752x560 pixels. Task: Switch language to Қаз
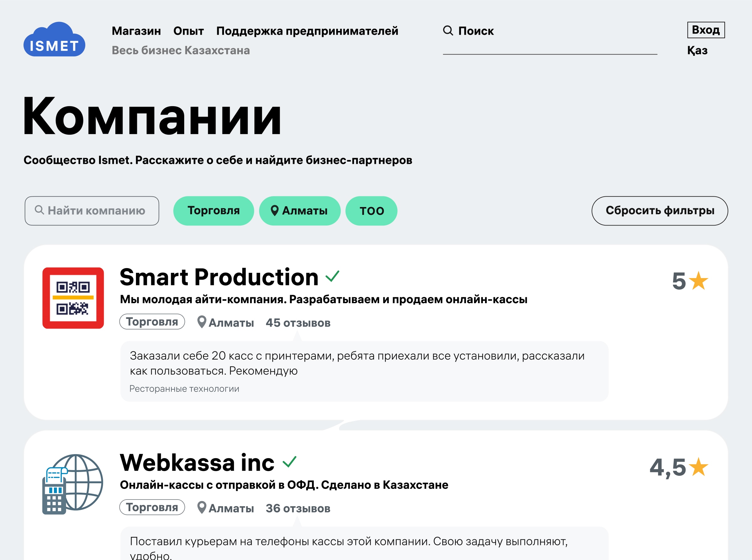click(x=697, y=50)
